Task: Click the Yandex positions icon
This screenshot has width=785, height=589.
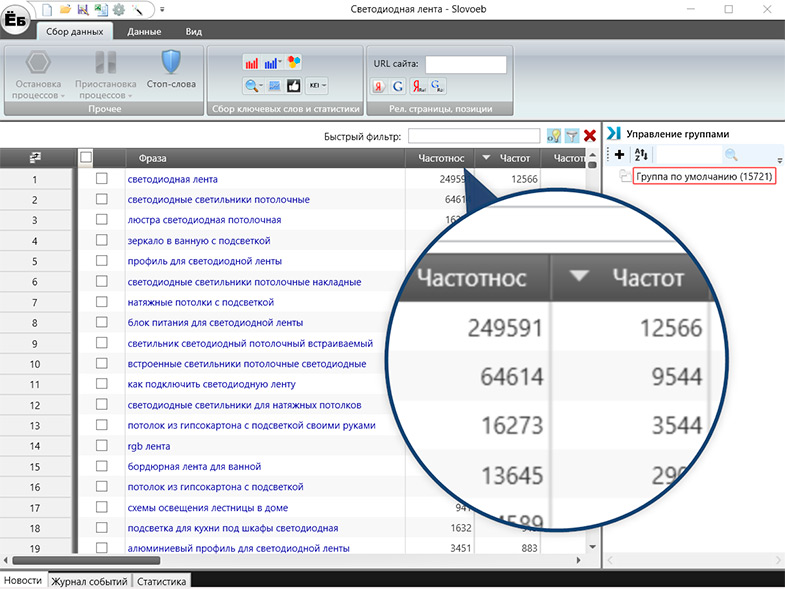Action: tap(418, 86)
